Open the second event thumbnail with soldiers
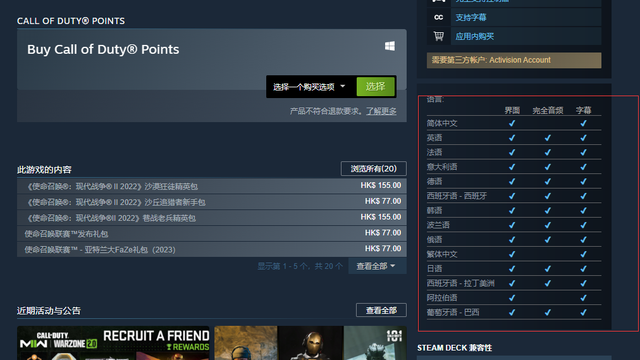 click(310, 343)
